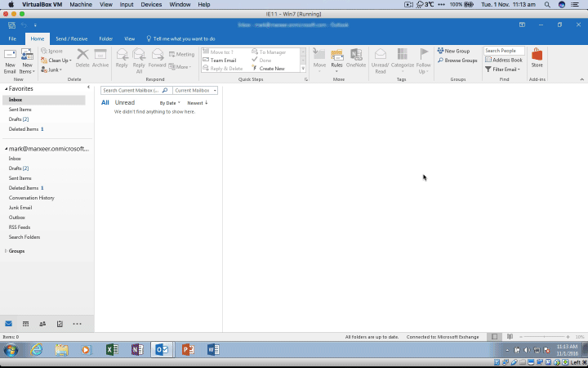This screenshot has width=588, height=368.
Task: Show All messages filter
Action: pos(105,102)
